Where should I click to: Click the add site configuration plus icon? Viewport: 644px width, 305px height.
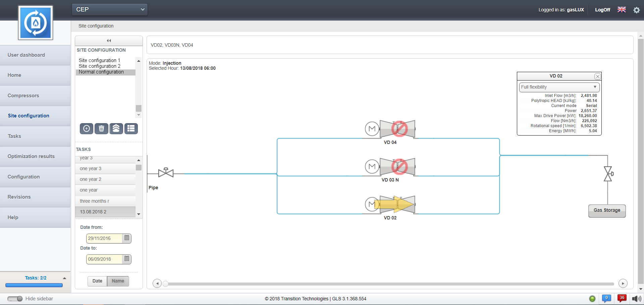pos(87,129)
